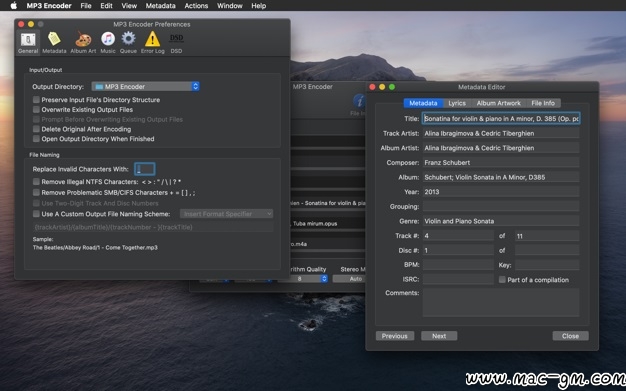Click the Genre field
The height and width of the screenshot is (391, 626).
tap(501, 221)
